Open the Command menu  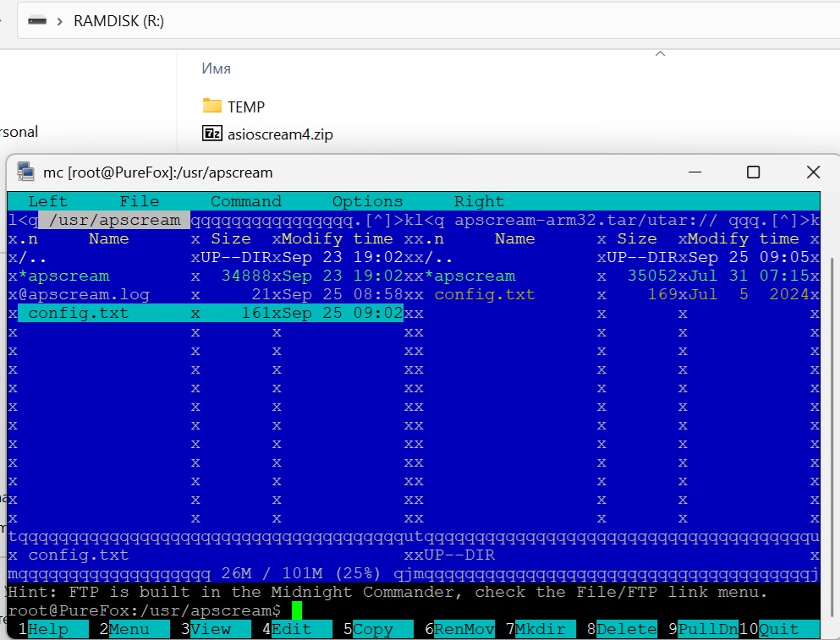click(245, 201)
